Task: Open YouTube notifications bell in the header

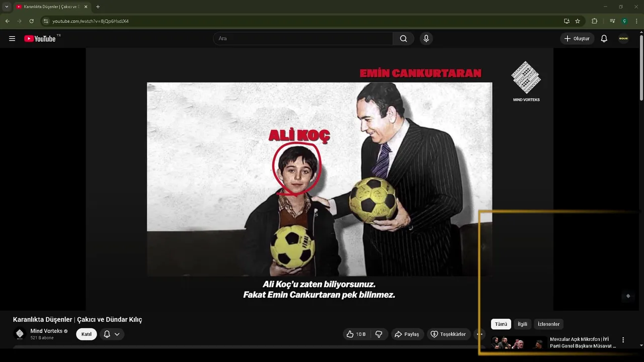Action: click(x=604, y=39)
